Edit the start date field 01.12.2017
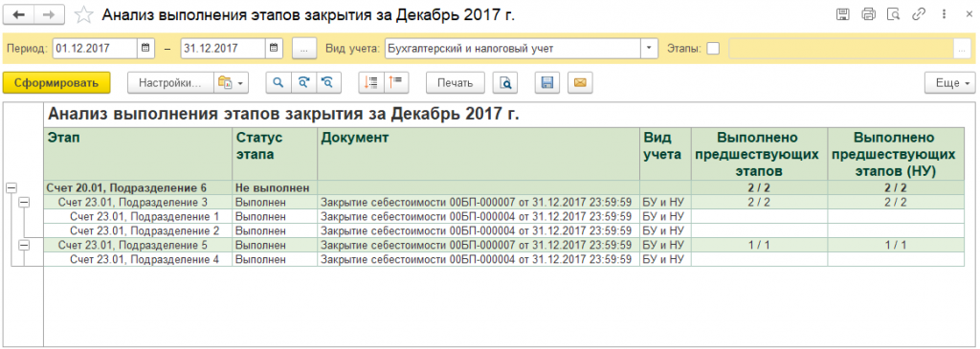 [95, 48]
